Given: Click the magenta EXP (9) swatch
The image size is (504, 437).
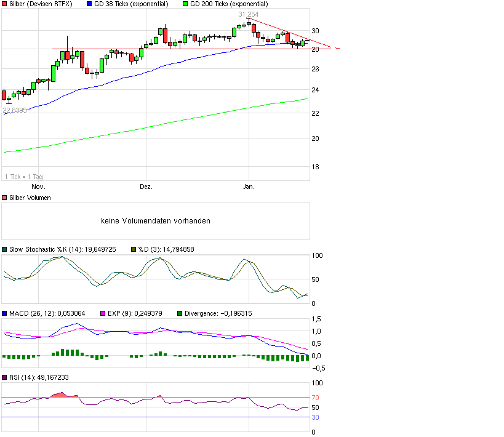Looking at the screenshot, I should pyautogui.click(x=103, y=313).
